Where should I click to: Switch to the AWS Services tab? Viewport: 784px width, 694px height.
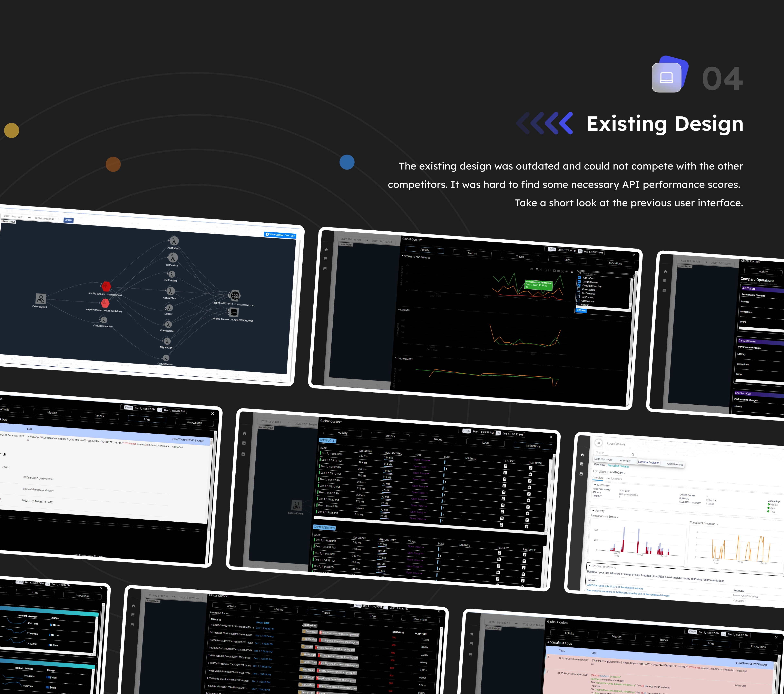pos(675,464)
